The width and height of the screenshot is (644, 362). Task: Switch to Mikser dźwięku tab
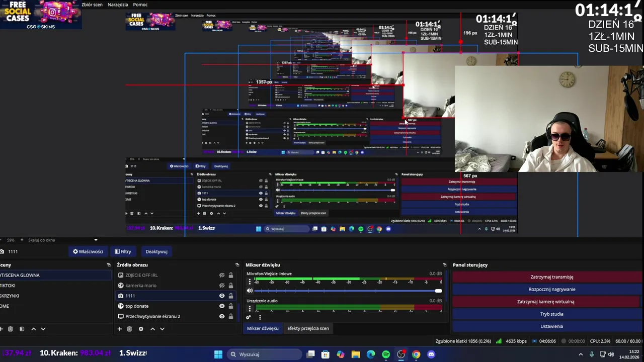pyautogui.click(x=263, y=328)
